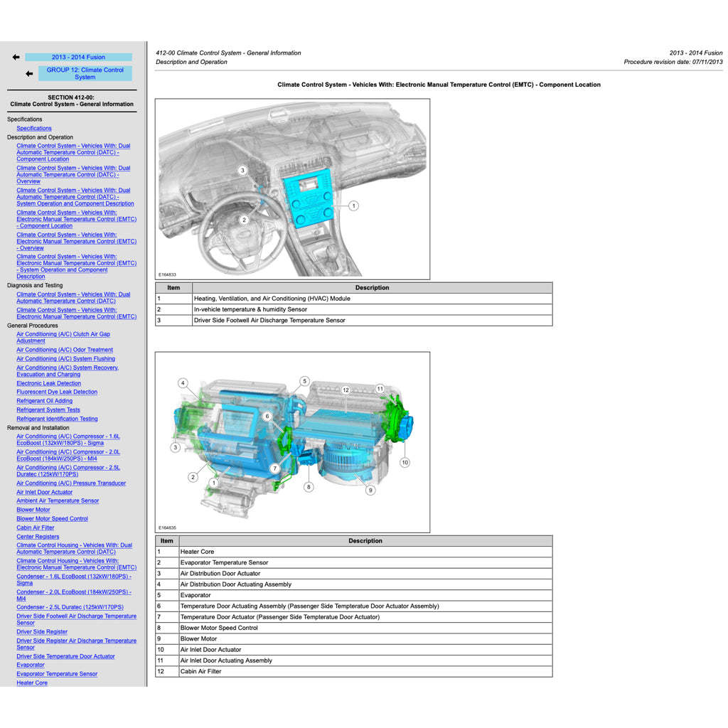The height and width of the screenshot is (728, 728).
Task: Open the EMTC Overview link
Action: tap(75, 241)
